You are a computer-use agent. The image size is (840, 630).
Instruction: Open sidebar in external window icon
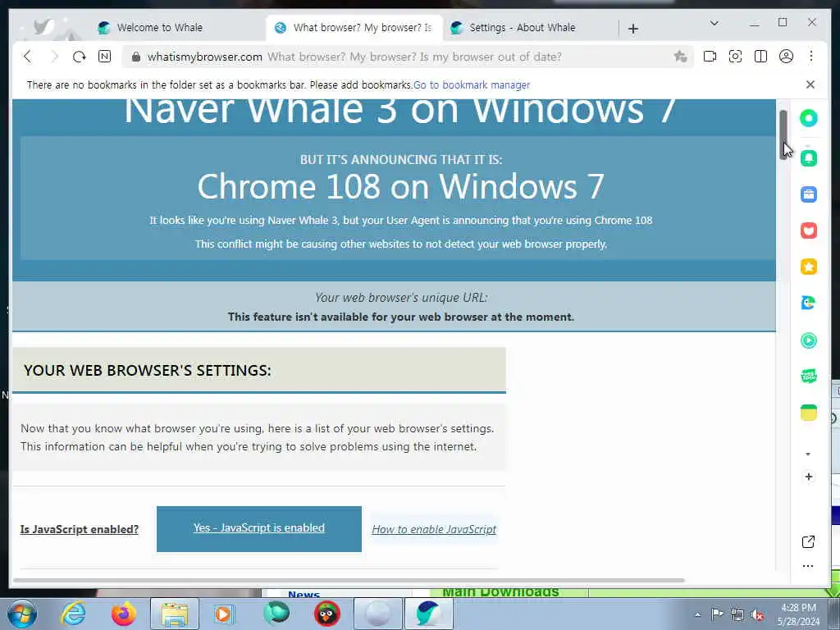(808, 541)
